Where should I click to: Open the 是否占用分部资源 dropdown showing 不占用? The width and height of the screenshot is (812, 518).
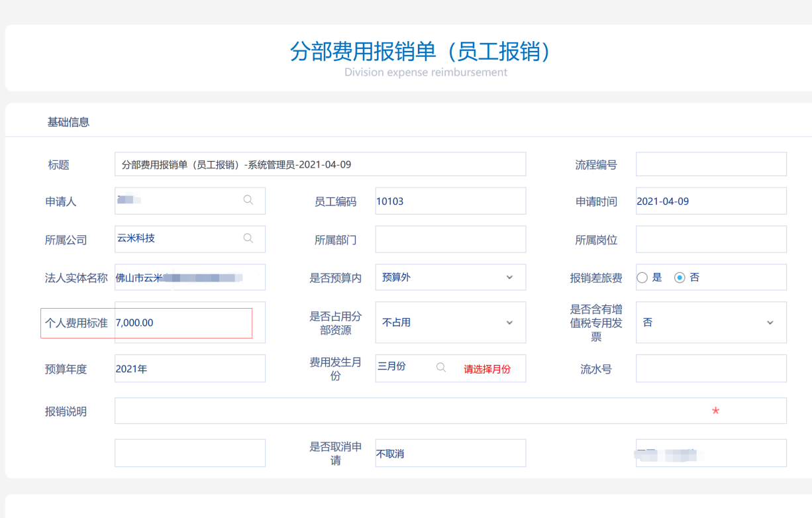pyautogui.click(x=450, y=323)
